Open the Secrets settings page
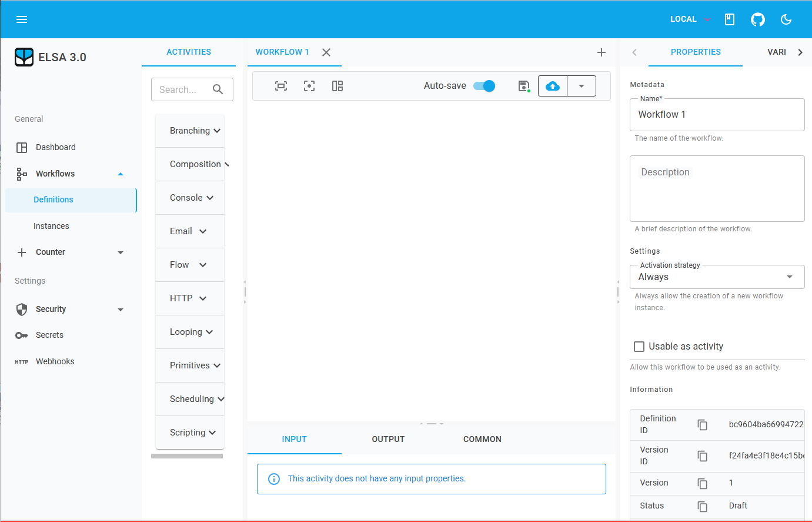Viewport: 812px width, 522px height. click(x=71, y=335)
